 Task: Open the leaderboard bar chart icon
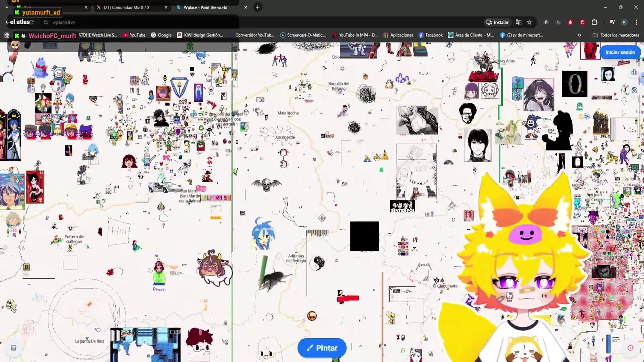point(634,72)
